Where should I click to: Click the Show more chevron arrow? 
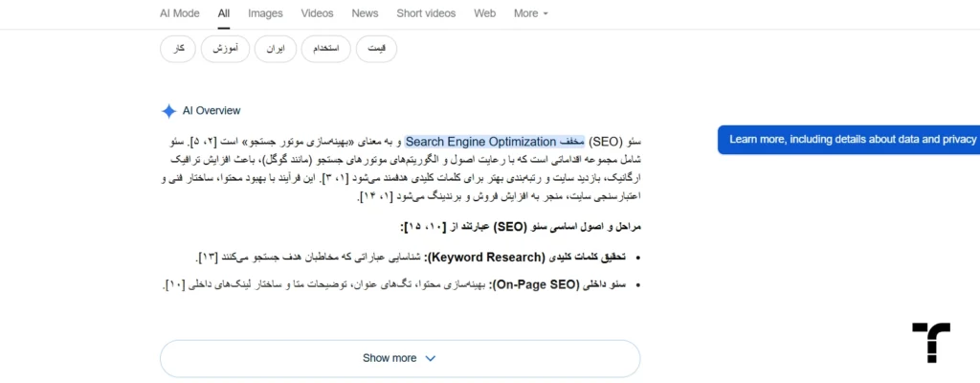pyautogui.click(x=430, y=359)
